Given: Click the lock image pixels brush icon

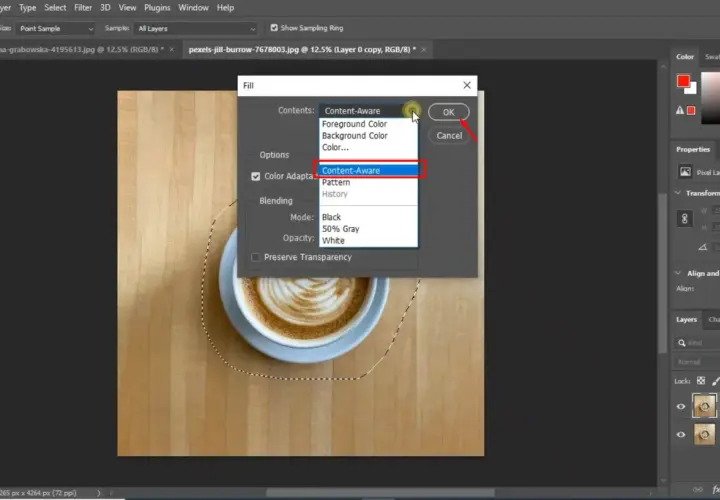Looking at the screenshot, I should click(x=715, y=381).
